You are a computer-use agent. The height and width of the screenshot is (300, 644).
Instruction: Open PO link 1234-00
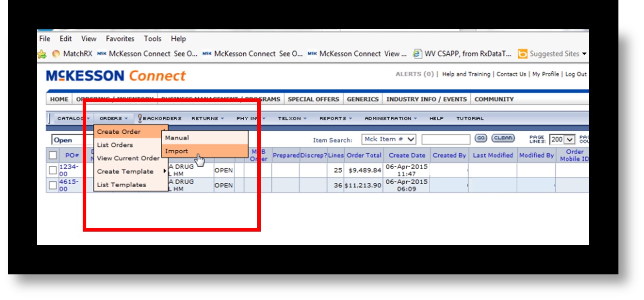(69, 170)
